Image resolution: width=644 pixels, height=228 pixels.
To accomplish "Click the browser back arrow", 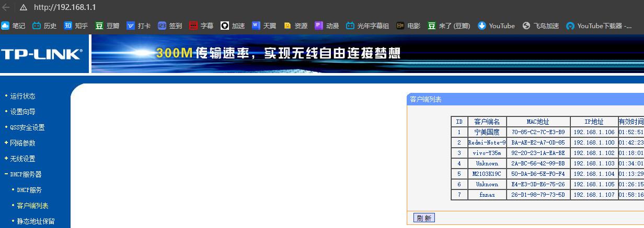I will click(x=6, y=7).
